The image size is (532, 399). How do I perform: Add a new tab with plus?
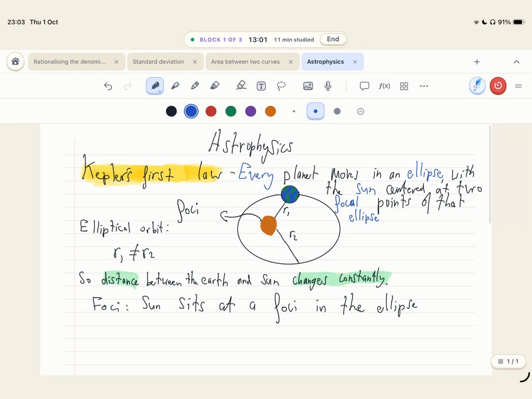[x=477, y=62]
